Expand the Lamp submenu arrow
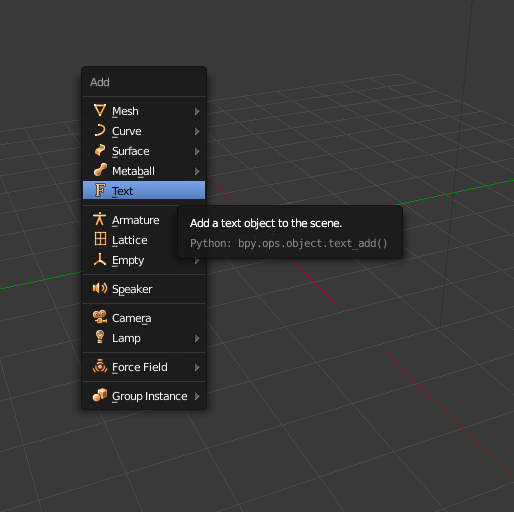The image size is (514, 512). pos(197,338)
